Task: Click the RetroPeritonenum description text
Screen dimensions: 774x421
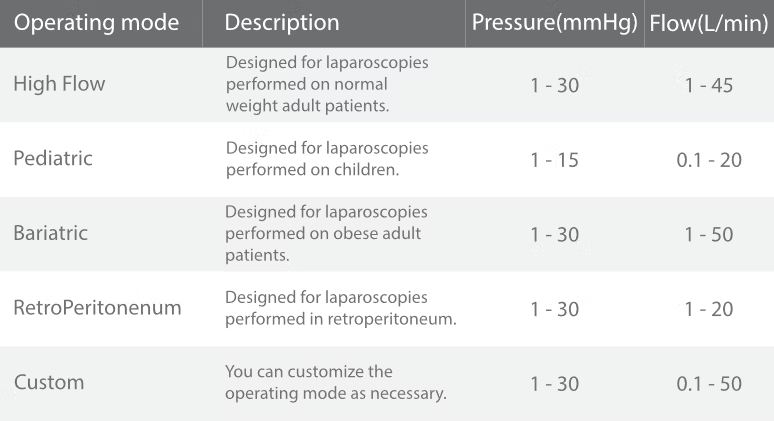Action: click(340, 308)
